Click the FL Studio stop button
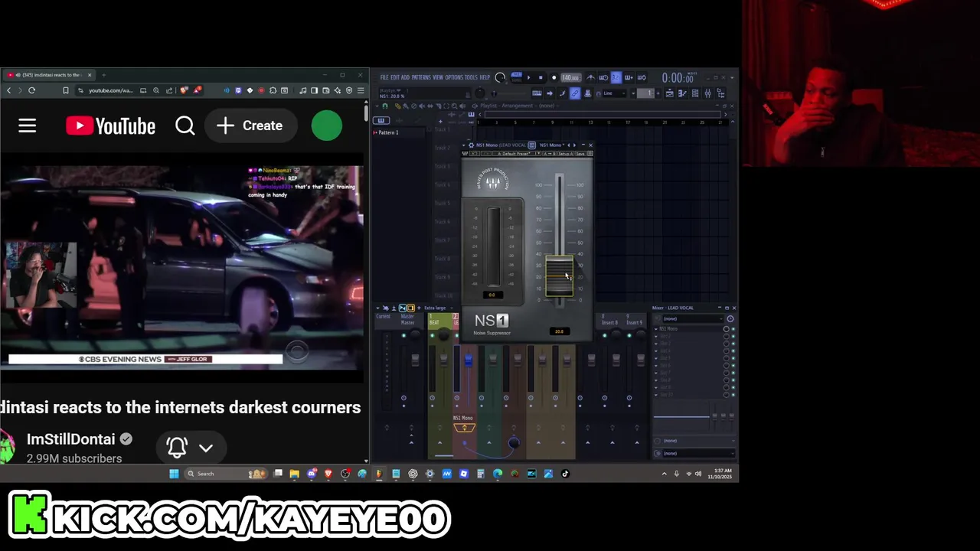Screen dimensions: 980x551 (541, 77)
